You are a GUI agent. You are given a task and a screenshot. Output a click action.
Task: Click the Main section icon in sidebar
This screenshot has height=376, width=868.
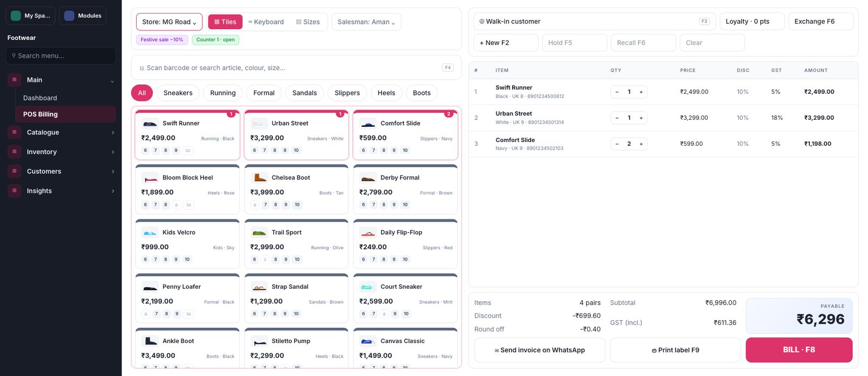[x=15, y=80]
